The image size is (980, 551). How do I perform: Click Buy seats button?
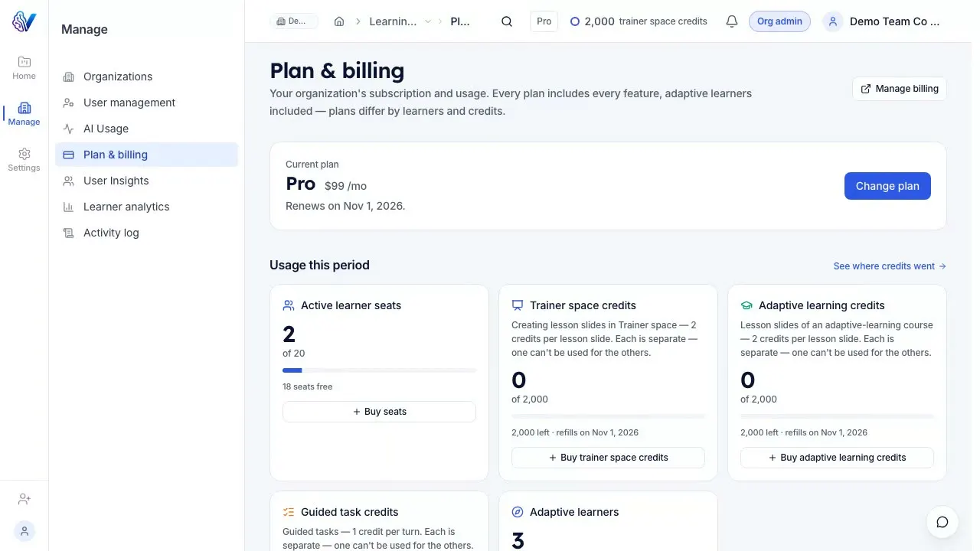(x=379, y=412)
